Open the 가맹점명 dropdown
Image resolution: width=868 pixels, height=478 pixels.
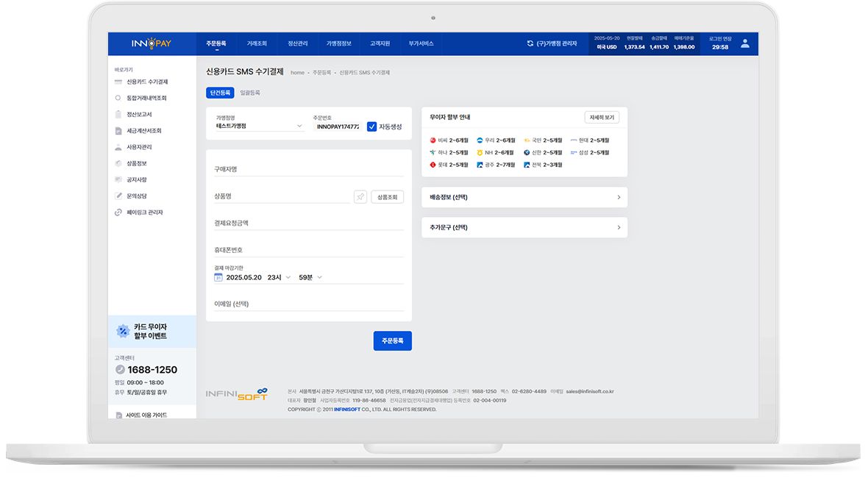(x=259, y=126)
